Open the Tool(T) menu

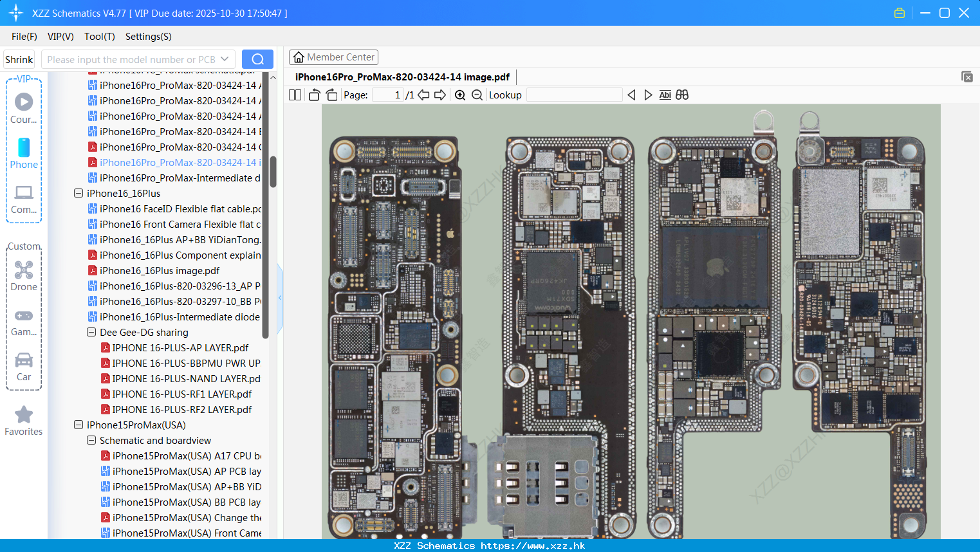pos(100,36)
